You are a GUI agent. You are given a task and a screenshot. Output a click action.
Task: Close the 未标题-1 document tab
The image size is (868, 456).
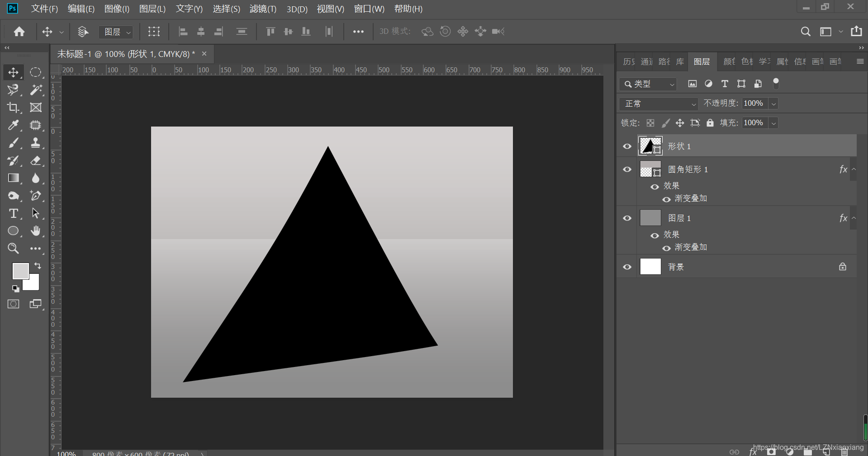(x=204, y=54)
